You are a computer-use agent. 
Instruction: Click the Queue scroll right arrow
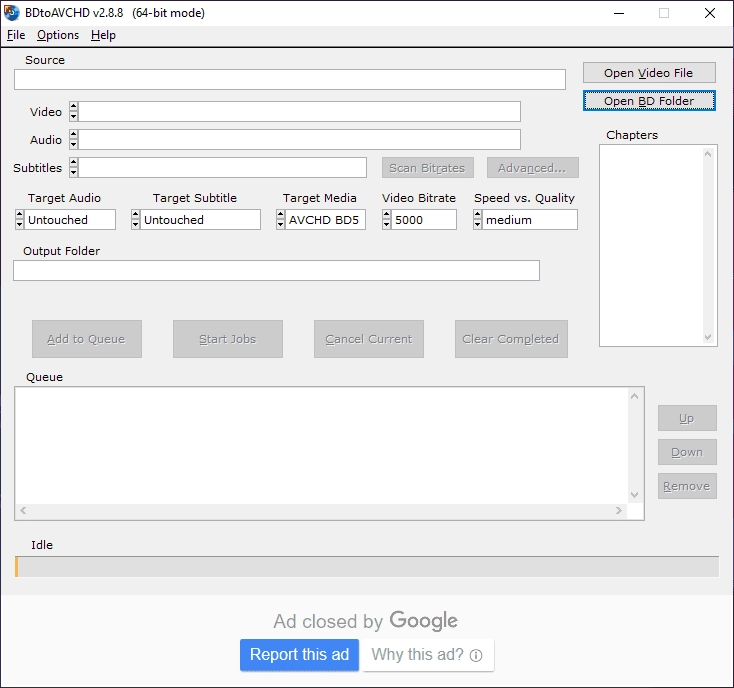(x=619, y=510)
